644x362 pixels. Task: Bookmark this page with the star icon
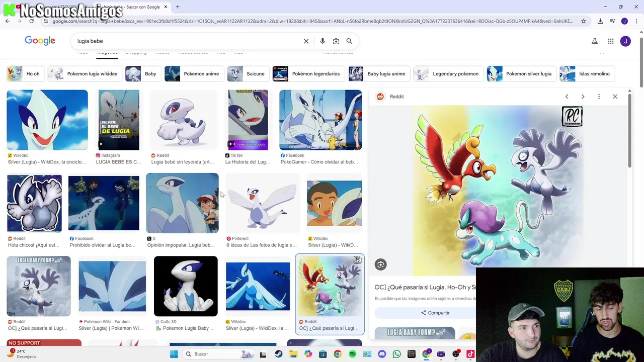click(584, 21)
